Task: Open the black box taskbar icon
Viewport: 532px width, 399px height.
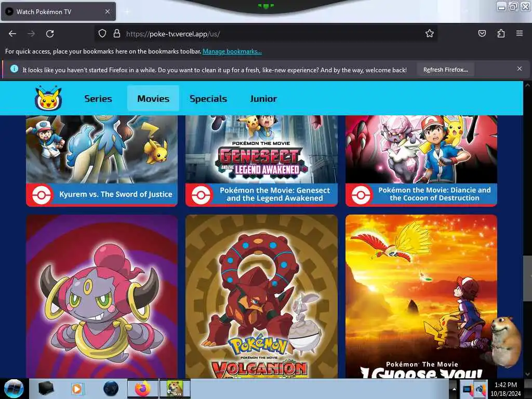Action: point(46,389)
